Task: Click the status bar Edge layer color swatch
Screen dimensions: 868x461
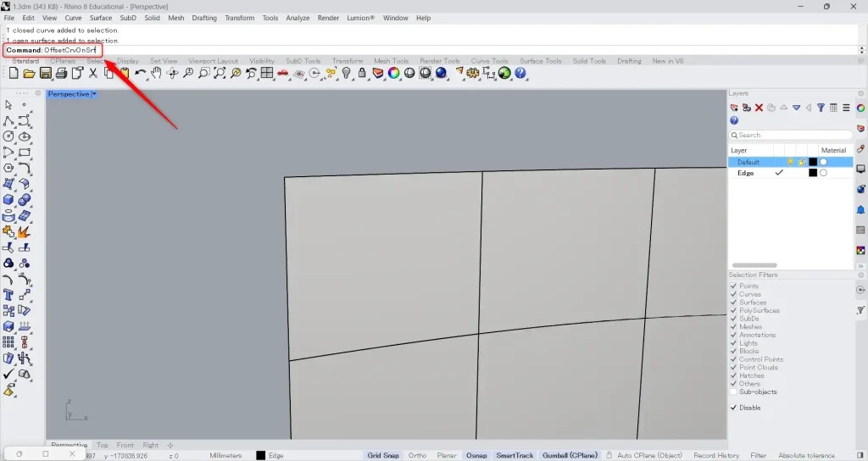Action: pos(261,455)
